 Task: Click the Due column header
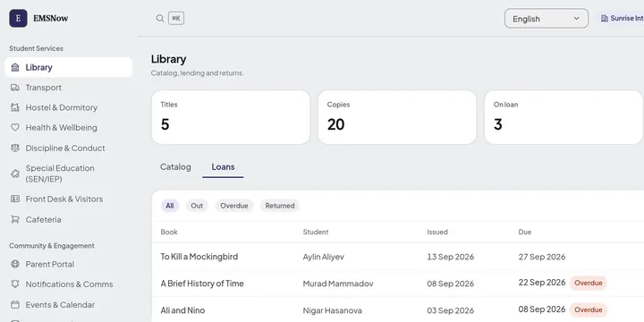[x=524, y=232]
